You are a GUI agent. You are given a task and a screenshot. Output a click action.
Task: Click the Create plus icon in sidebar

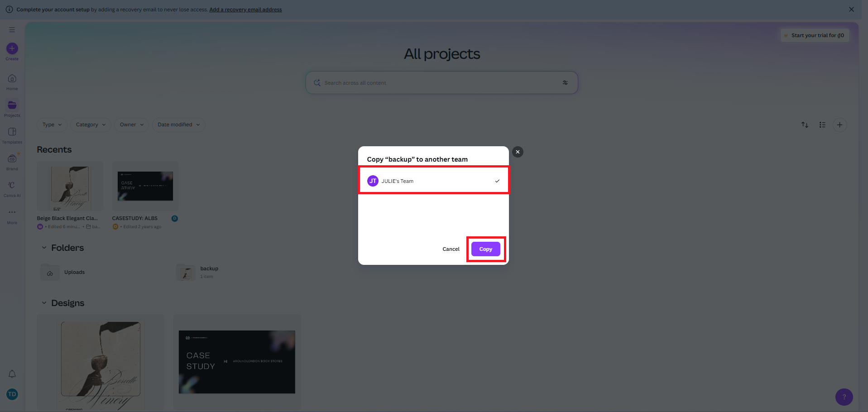click(12, 48)
